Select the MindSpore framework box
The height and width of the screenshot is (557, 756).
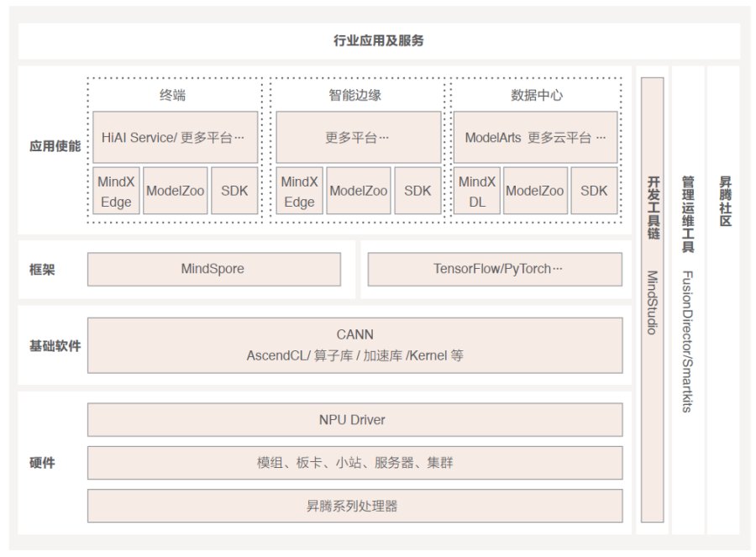[214, 269]
